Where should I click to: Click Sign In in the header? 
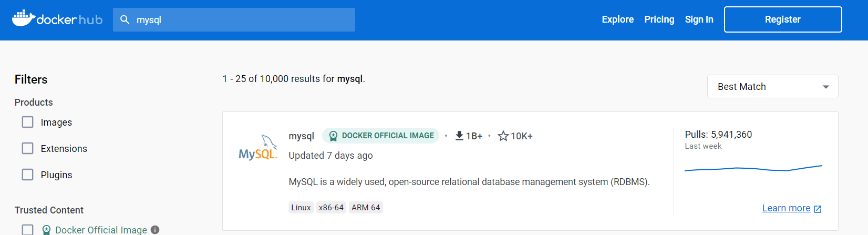[699, 19]
